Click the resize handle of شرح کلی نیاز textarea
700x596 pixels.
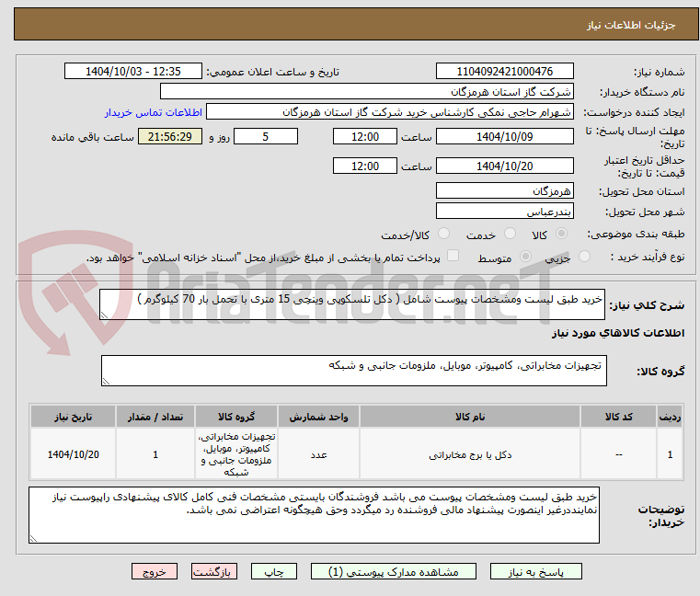(x=104, y=315)
